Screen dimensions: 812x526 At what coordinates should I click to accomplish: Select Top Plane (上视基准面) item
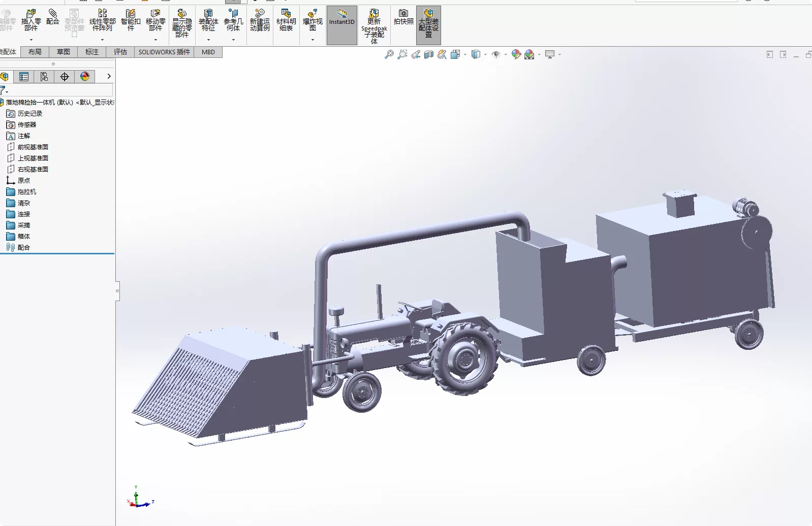[27, 158]
